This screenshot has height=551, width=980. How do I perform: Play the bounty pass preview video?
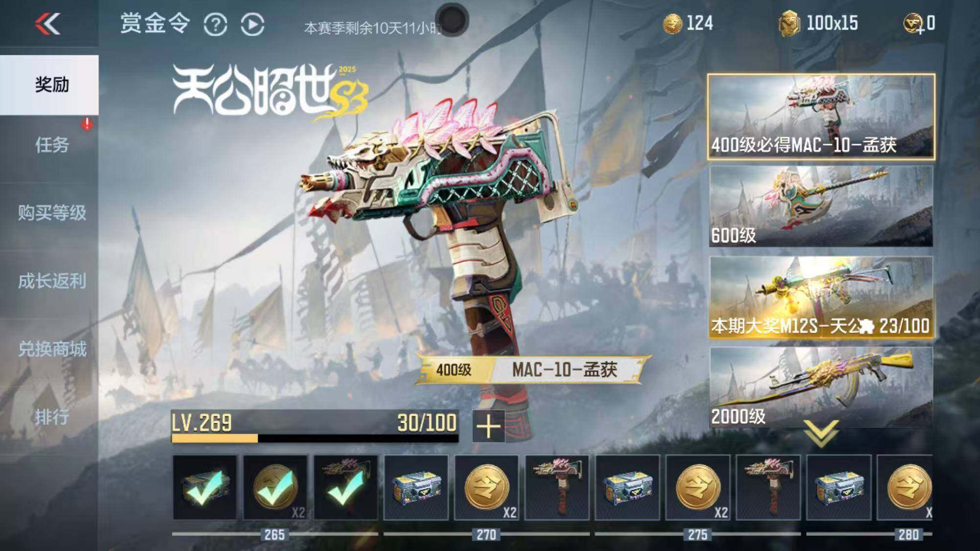pos(252,24)
